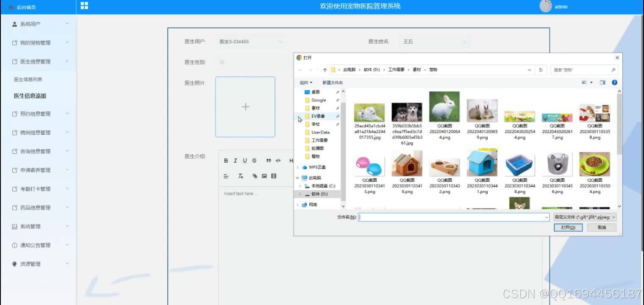Open the 申请寄养管理 menu
The image size is (644, 305).
38,170
